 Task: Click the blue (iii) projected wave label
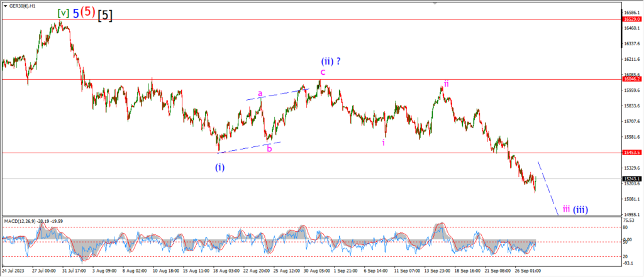pyautogui.click(x=580, y=209)
